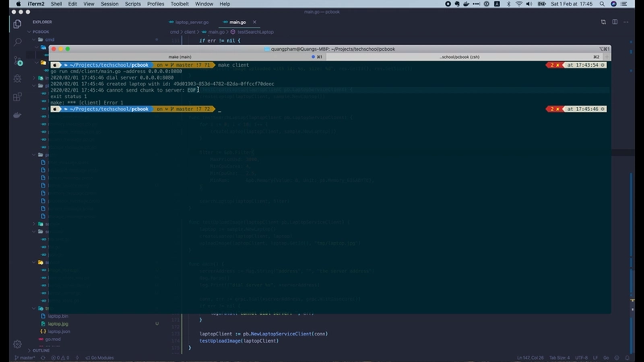
Task: Open the Window menu
Action: tap(204, 4)
